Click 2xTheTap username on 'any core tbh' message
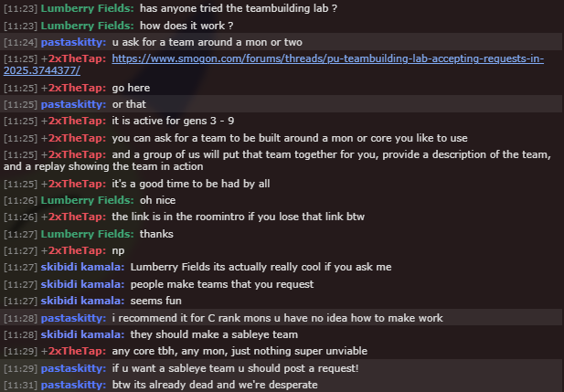The width and height of the screenshot is (564, 392). 77,351
